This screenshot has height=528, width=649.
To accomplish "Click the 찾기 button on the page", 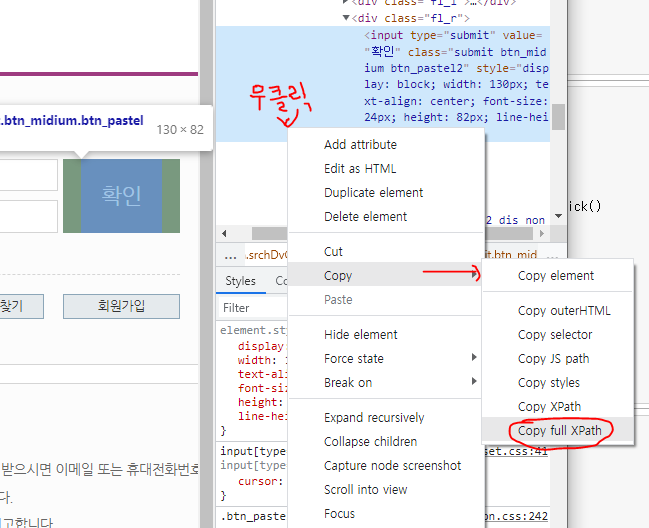I will 21,306.
